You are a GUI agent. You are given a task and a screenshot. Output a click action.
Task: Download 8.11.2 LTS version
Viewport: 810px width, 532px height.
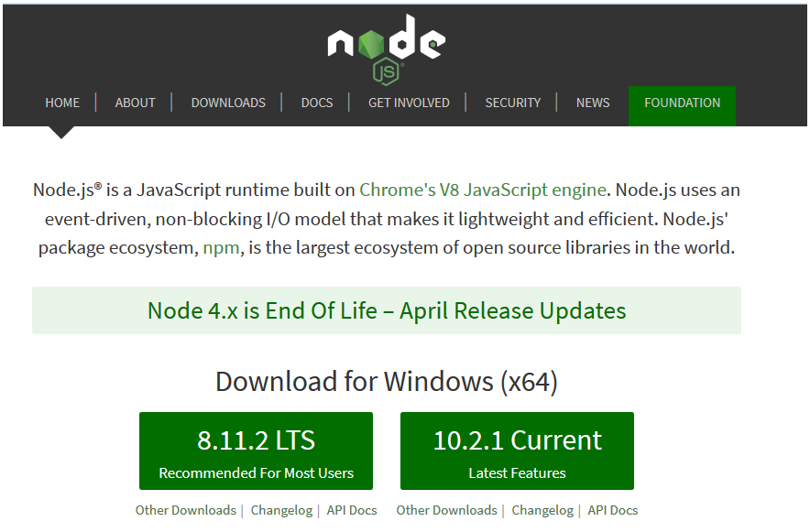(256, 451)
